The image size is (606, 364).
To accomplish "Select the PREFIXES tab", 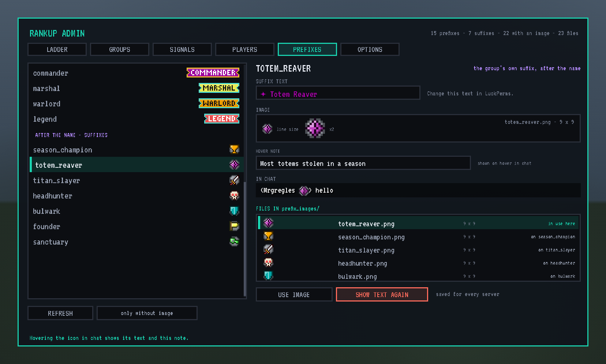I will pos(307,49).
